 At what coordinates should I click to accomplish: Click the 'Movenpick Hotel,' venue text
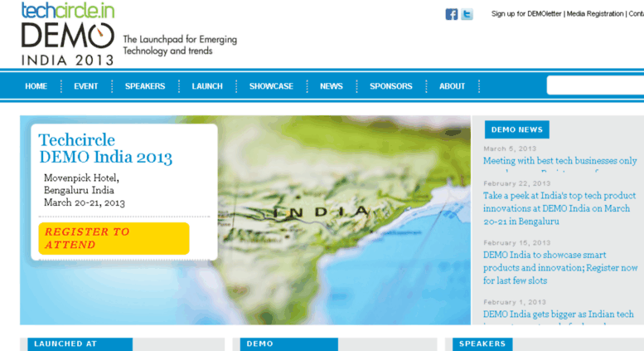(81, 178)
